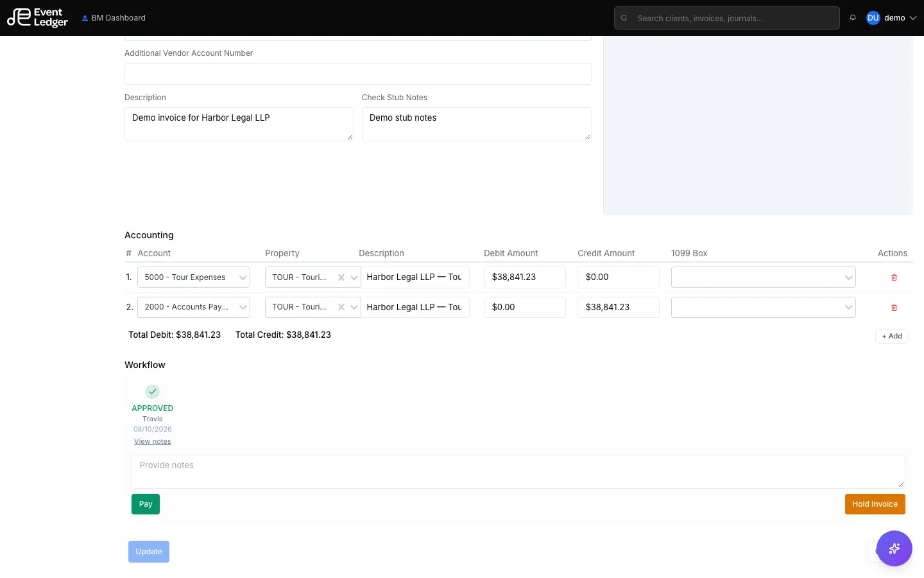This screenshot has height=578, width=924.
Task: Focus the Provide notes textarea
Action: 518,471
